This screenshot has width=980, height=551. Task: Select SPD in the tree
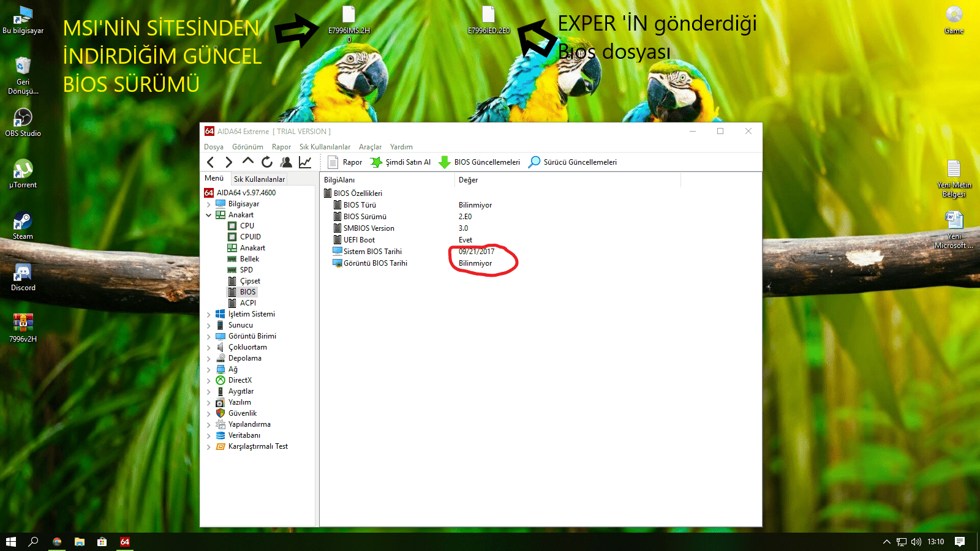coord(240,270)
